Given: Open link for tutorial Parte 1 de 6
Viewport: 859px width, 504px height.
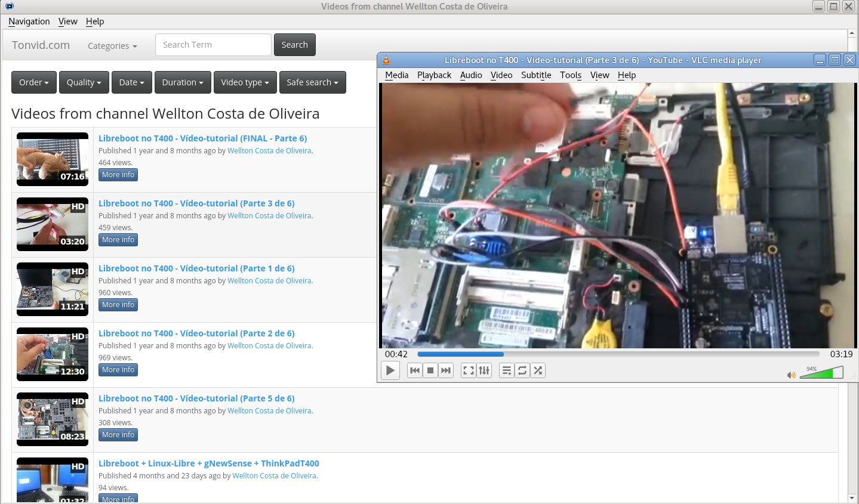Looking at the screenshot, I should coord(196,268).
